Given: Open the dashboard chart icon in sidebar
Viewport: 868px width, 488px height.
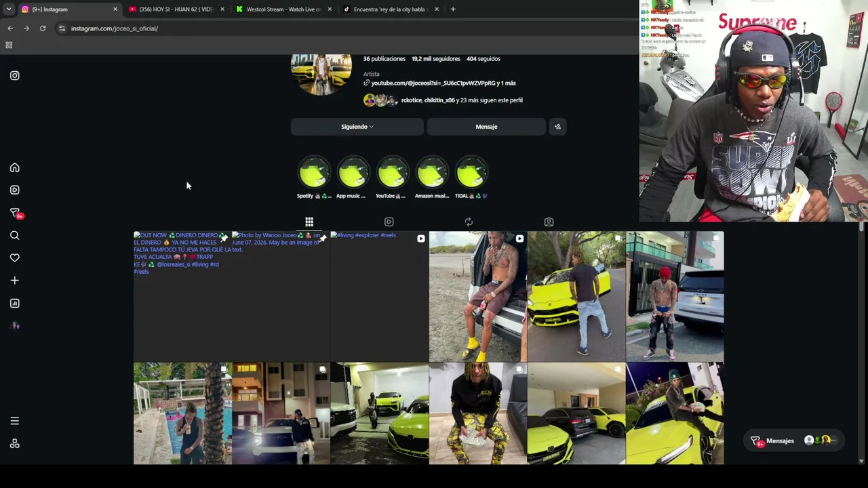Looking at the screenshot, I should tap(15, 303).
